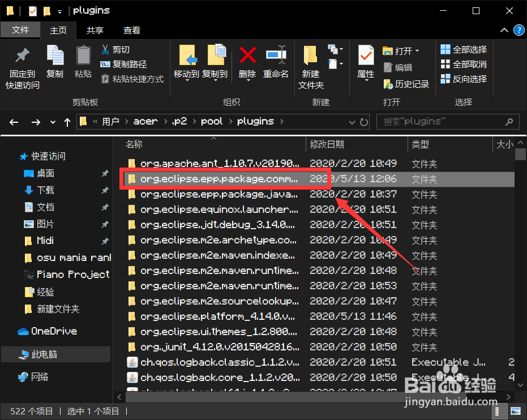Viewport: 527px width, 420px height.
Task: Copy path of selected folder
Action: tap(123, 64)
